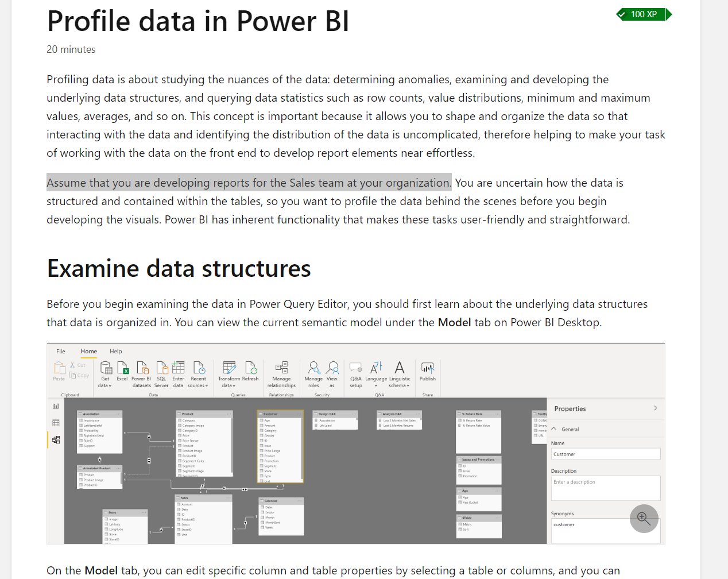728x579 pixels.
Task: Click the Name field containing Customer
Action: 605,454
